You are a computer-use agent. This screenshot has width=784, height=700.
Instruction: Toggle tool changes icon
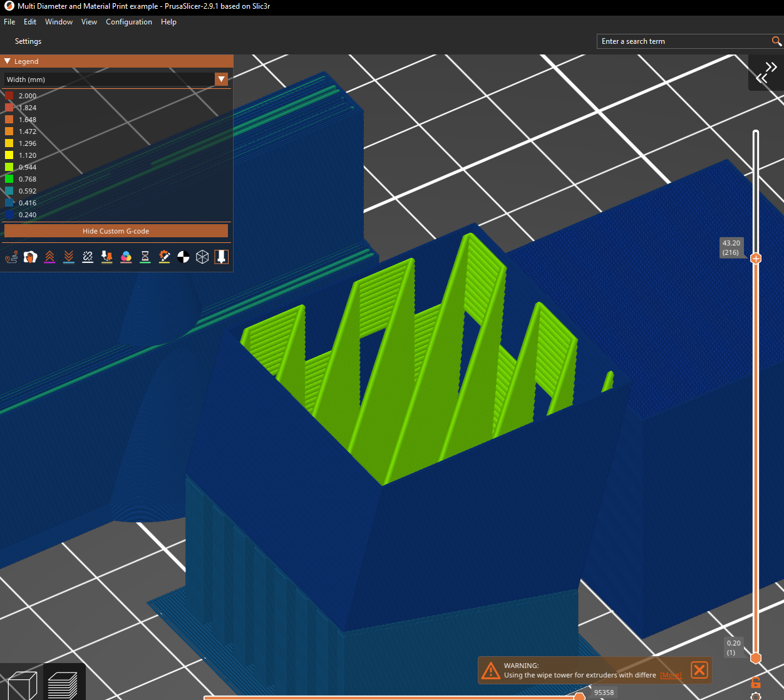click(107, 257)
